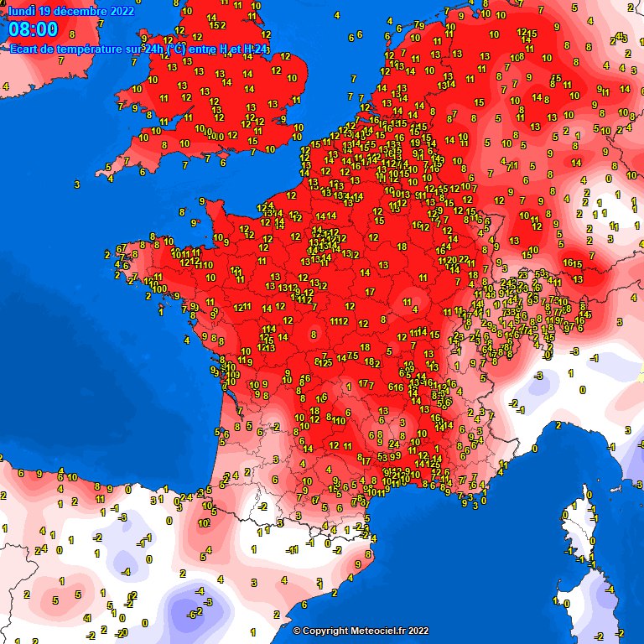Click the -11 value in the Pyrenees
644x644 pixels.
[292, 549]
